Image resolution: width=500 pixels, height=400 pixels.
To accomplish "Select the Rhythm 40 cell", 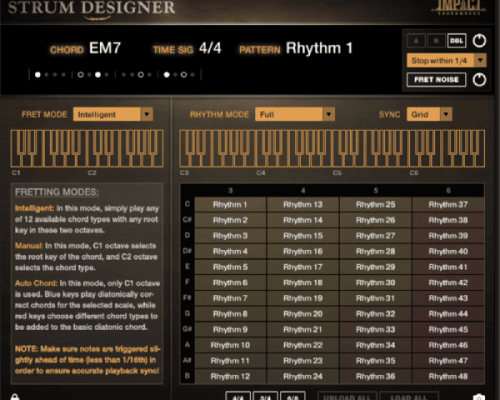I will pyautogui.click(x=448, y=251).
